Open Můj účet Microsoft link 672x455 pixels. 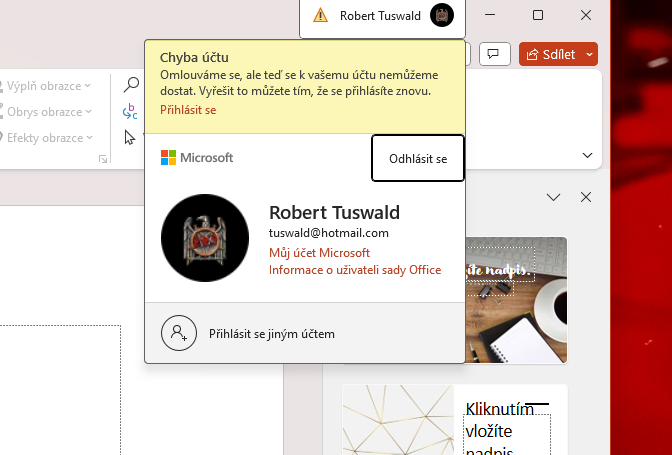(x=319, y=253)
